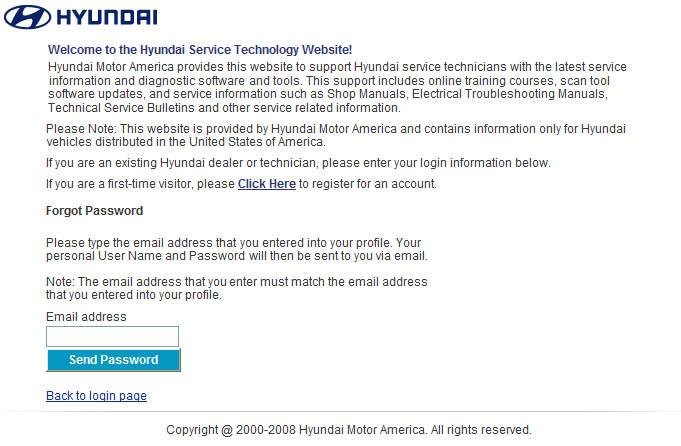Focus the Email address input field

(112, 337)
